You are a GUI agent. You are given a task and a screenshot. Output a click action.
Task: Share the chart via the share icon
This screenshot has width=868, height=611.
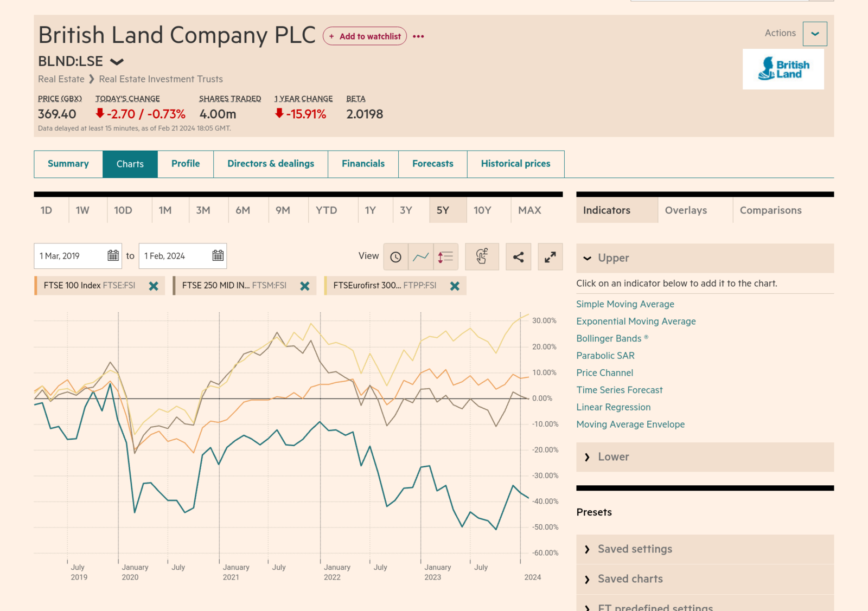(x=518, y=256)
